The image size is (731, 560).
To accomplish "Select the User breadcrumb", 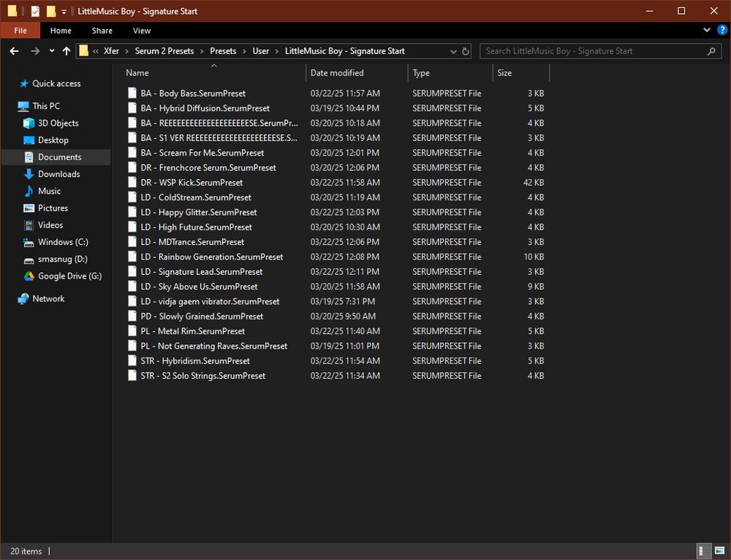I will pos(261,51).
